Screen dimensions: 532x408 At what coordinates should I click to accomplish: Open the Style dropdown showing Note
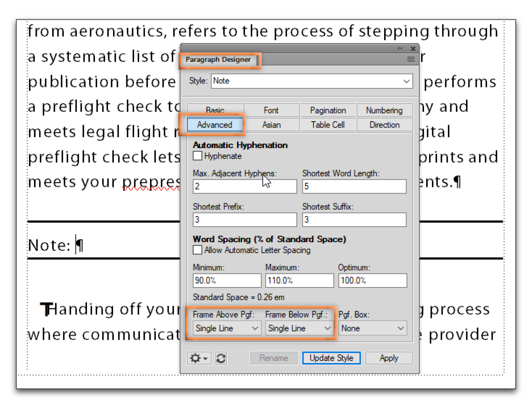point(312,81)
